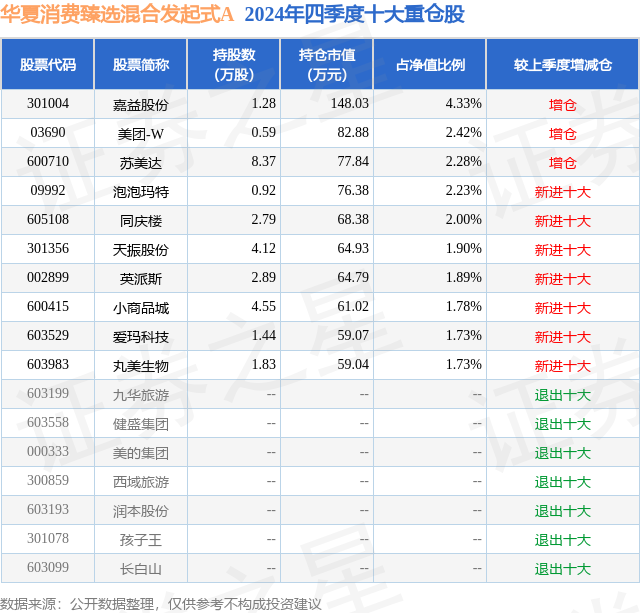Click net value ratio 4.33%

pos(463,104)
